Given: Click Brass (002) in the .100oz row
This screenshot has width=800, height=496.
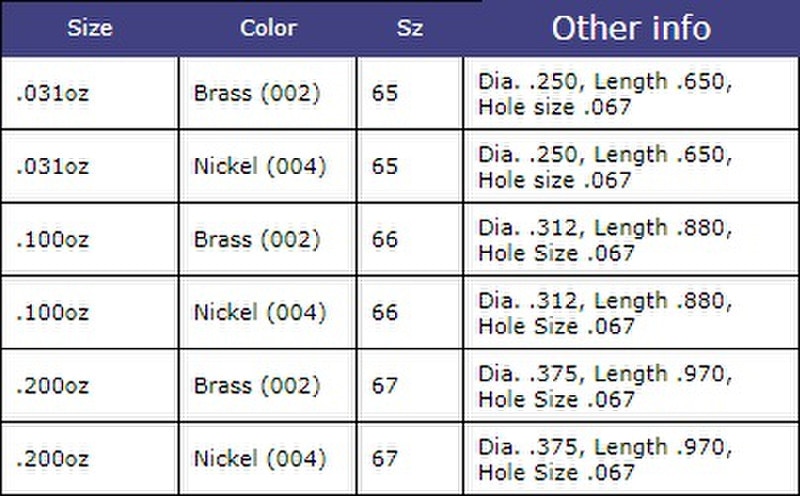Looking at the screenshot, I should tap(267, 239).
